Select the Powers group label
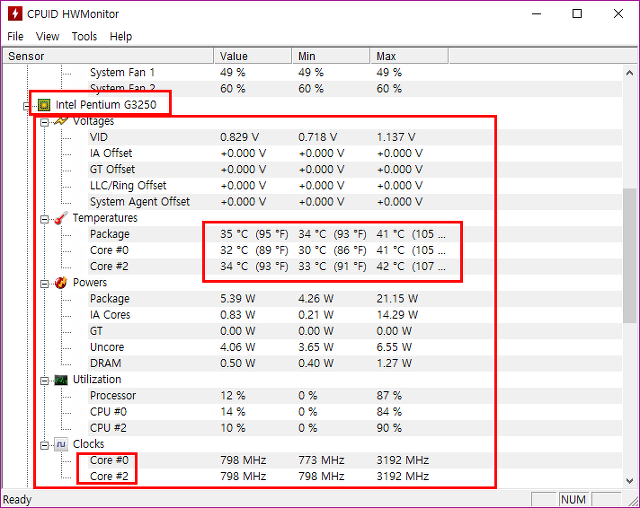Screen dimensions: 640x508 [90, 283]
